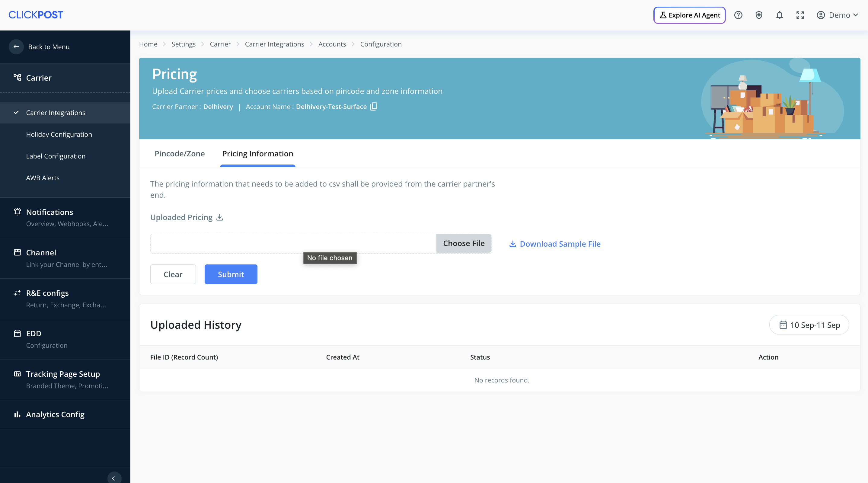Open the 10 Sep-11 Sep date picker
868x483 pixels.
tap(809, 325)
